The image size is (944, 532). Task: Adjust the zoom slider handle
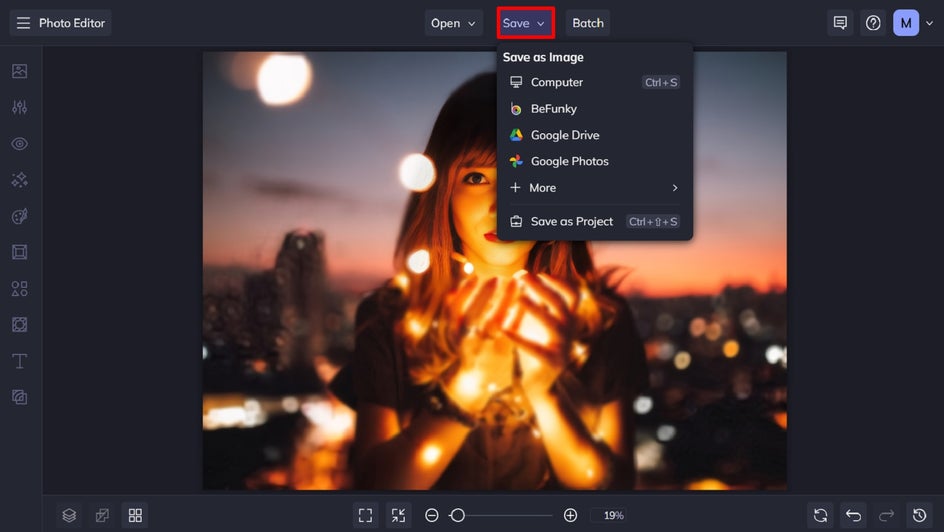[458, 515]
